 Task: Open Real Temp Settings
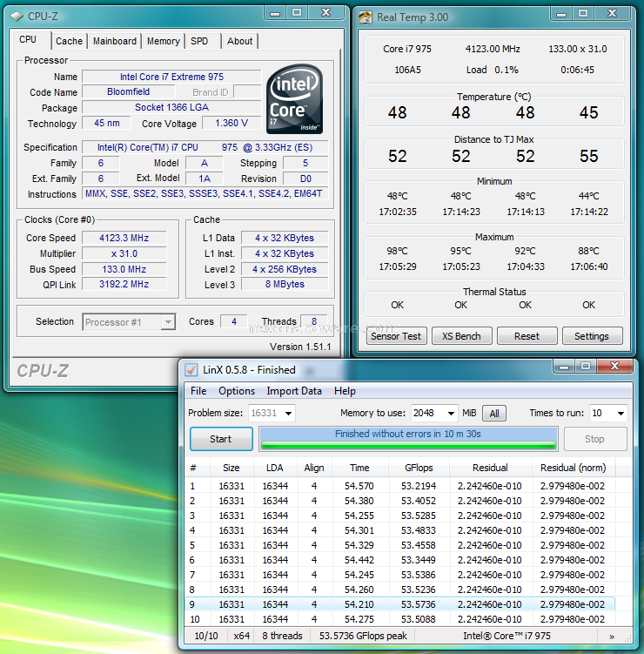592,336
